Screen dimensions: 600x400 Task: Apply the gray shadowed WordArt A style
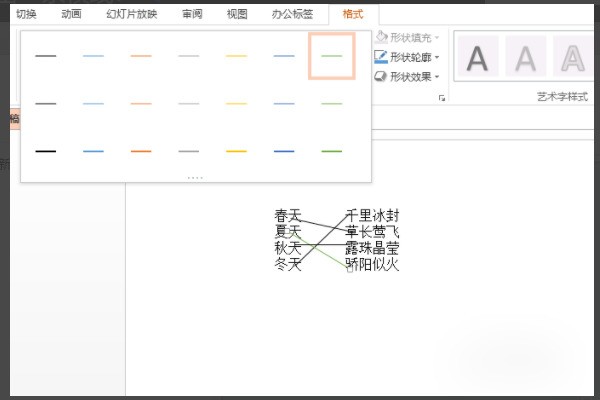click(525, 56)
